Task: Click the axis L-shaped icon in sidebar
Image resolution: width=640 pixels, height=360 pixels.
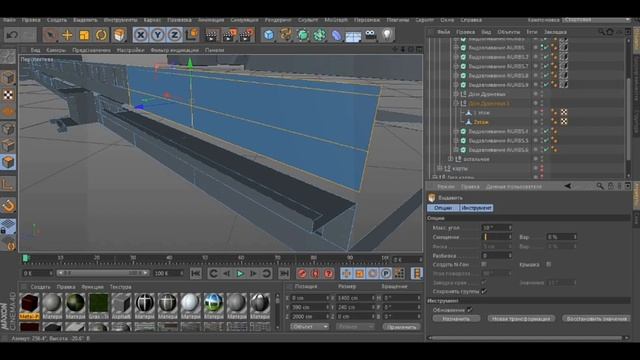Action: [8, 184]
